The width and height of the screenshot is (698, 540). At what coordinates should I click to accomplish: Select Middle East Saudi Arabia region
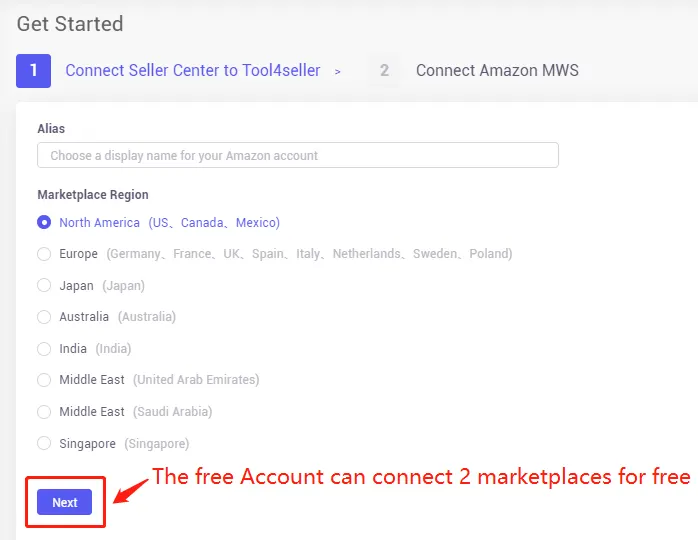(x=44, y=412)
